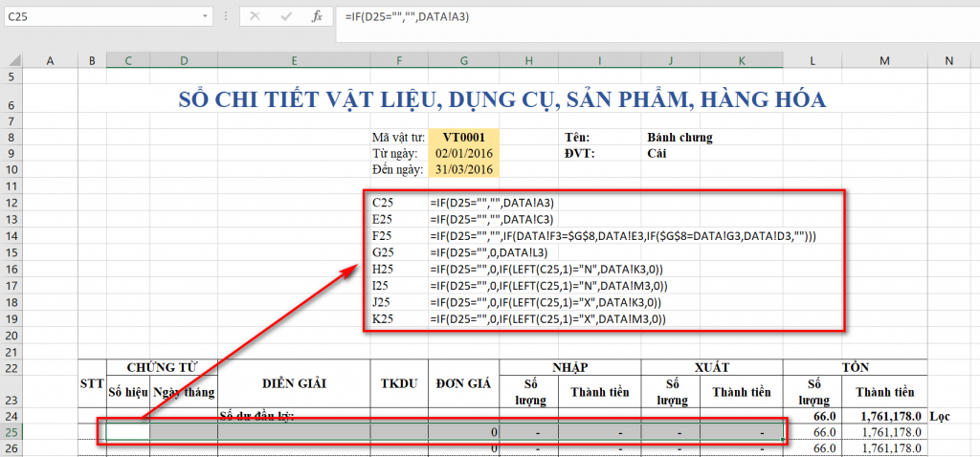Screen dimensions: 980x457
Task: Select column M header
Action: coord(883,60)
